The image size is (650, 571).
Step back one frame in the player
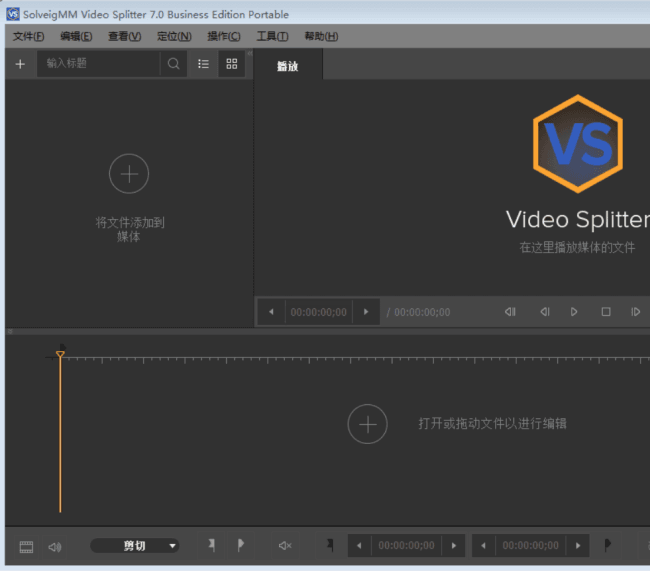545,312
